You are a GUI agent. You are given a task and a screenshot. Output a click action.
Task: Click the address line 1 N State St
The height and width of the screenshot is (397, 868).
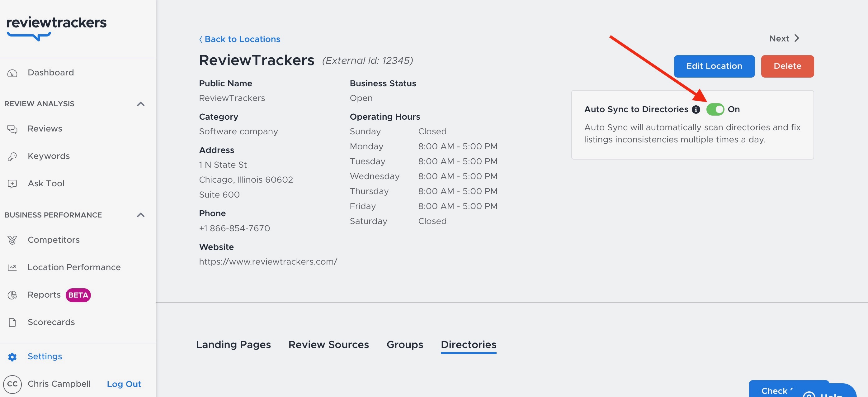point(223,165)
